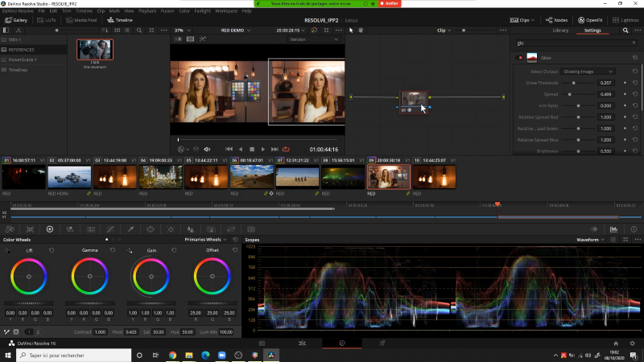Viewport: 644px width, 362px height.
Task: Adjust the Shine Threshold slider
Action: click(578, 83)
